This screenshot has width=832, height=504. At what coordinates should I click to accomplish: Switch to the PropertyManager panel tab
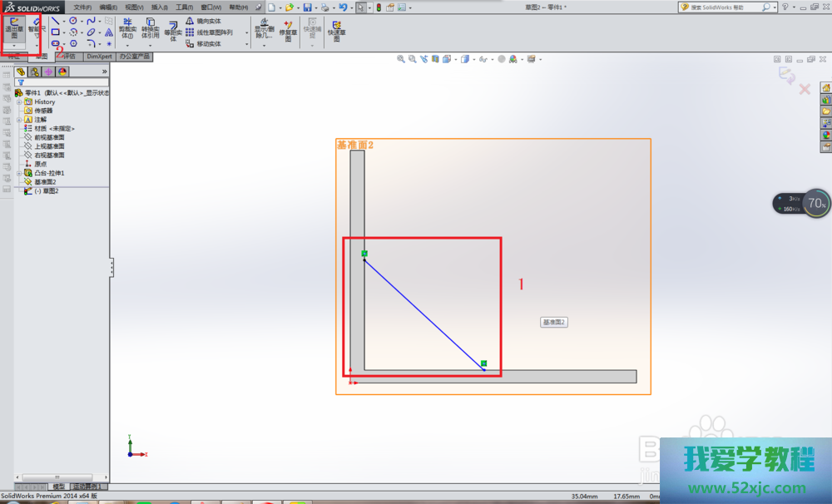[x=34, y=72]
